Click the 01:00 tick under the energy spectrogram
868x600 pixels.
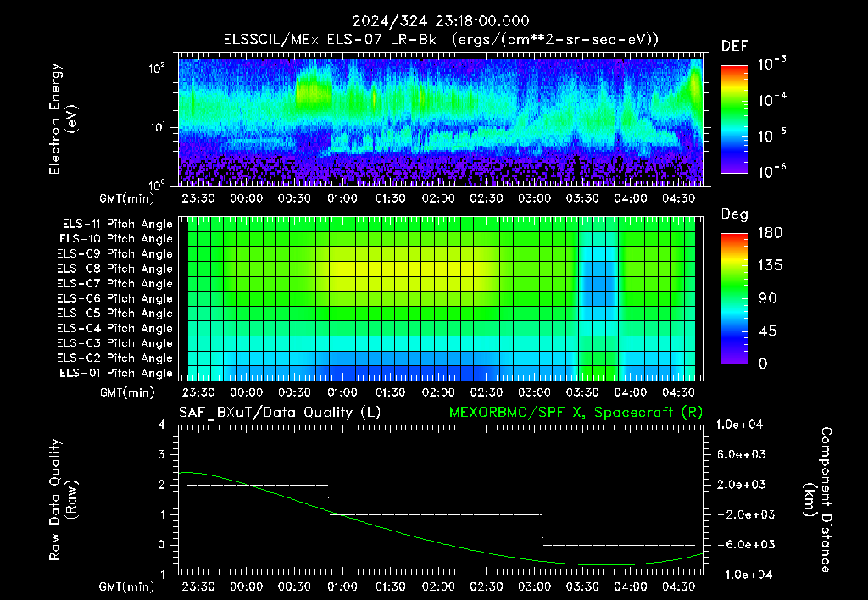342,198
